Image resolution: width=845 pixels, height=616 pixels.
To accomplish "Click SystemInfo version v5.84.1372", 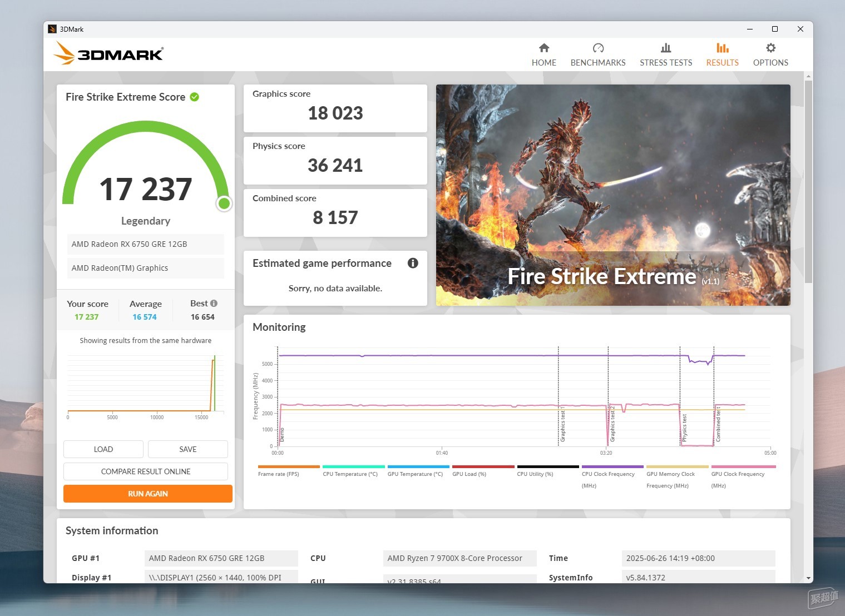I will tap(699, 577).
